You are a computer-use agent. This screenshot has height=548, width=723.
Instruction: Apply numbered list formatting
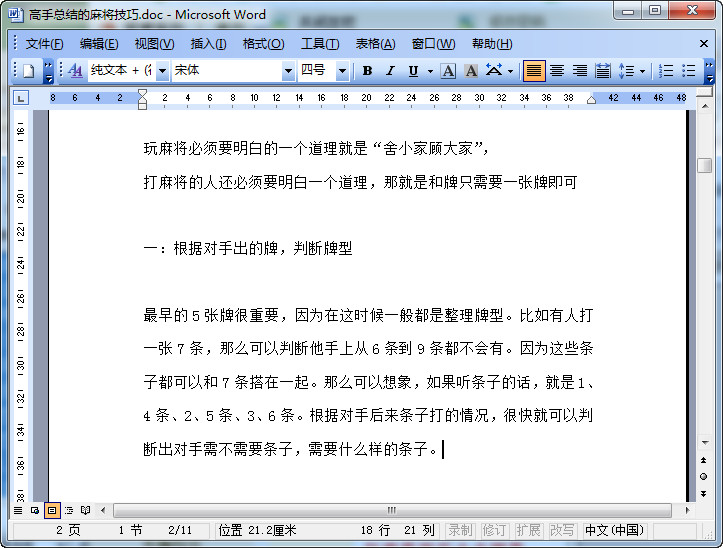tap(665, 71)
